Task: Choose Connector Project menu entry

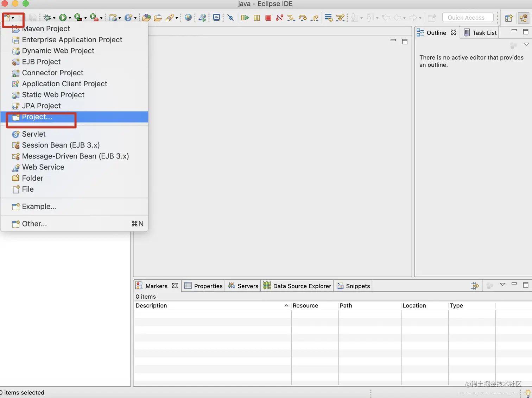Action: pos(74,73)
